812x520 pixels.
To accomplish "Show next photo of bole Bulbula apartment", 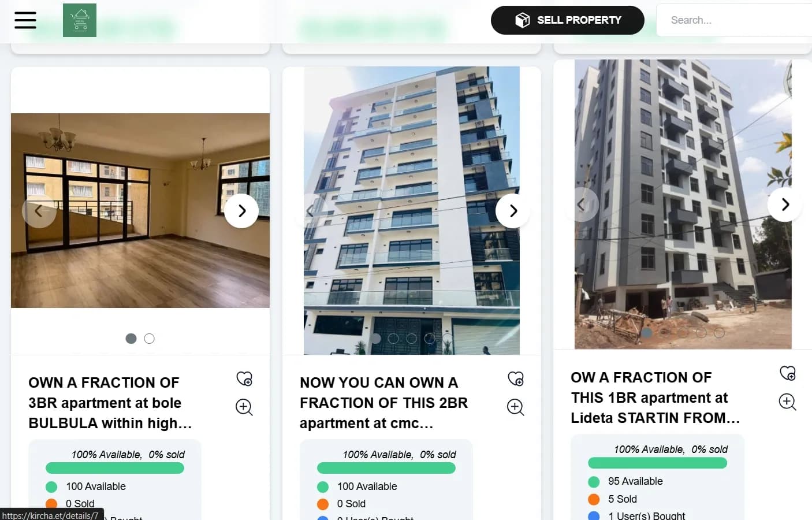I will [241, 211].
